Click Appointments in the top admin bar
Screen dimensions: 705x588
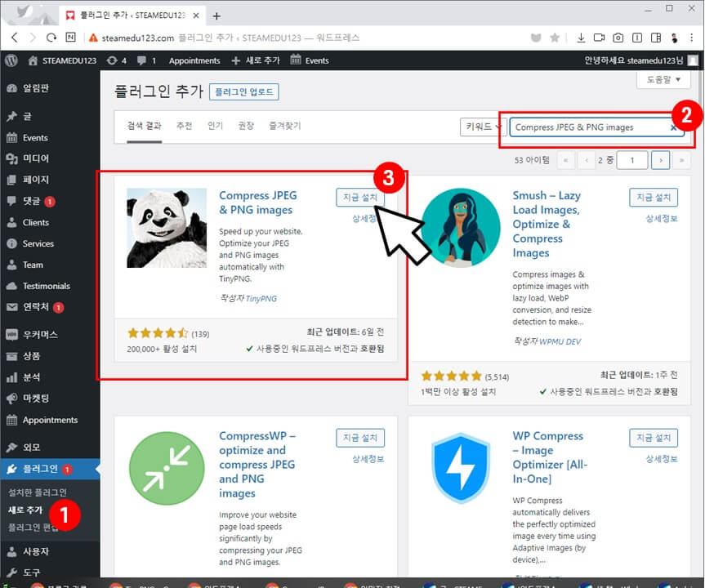tap(194, 60)
